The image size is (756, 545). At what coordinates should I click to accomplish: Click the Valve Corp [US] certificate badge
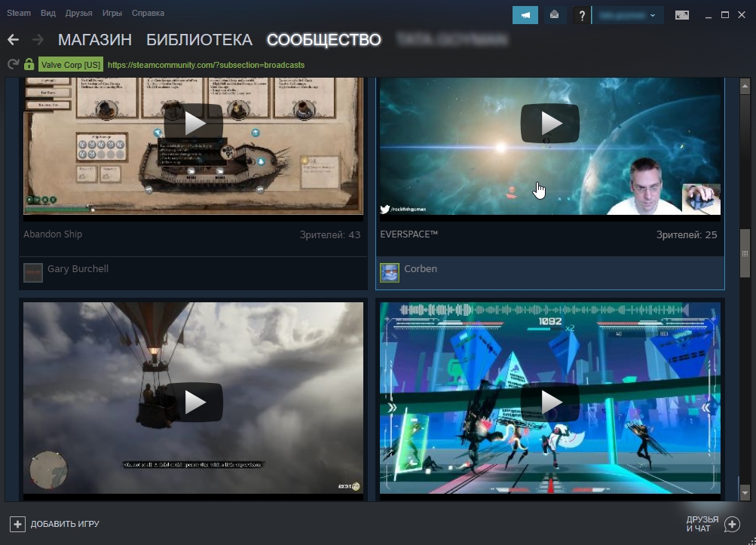tap(71, 65)
